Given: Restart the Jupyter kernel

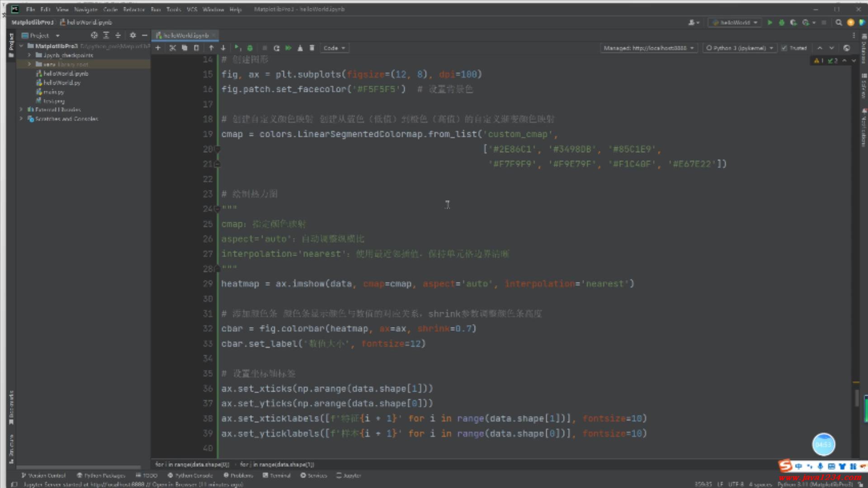Looking at the screenshot, I should (276, 48).
